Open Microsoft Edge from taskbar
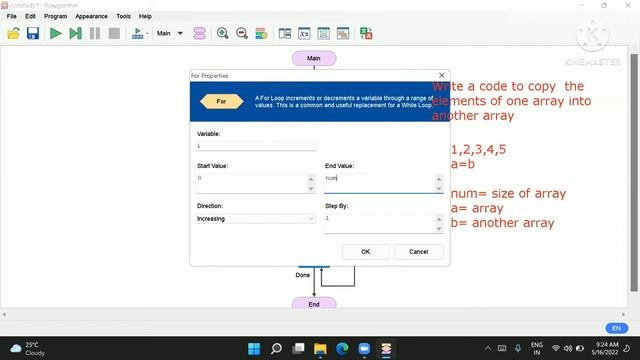 click(342, 349)
